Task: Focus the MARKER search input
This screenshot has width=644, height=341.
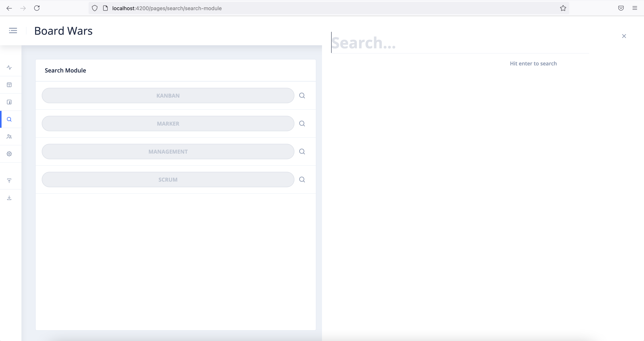Action: [x=168, y=124]
